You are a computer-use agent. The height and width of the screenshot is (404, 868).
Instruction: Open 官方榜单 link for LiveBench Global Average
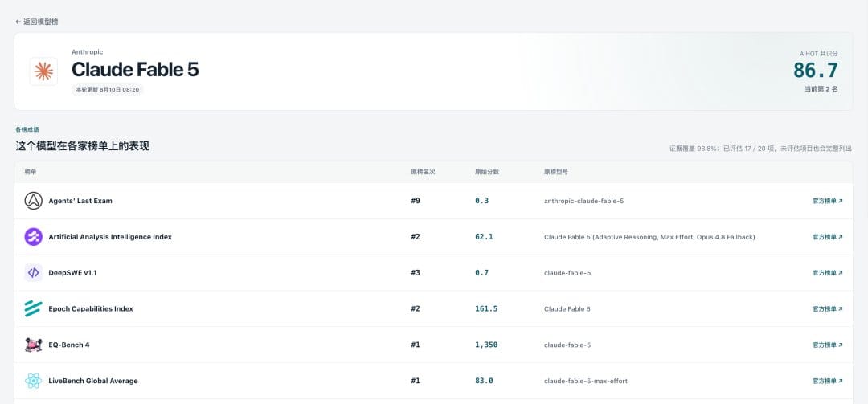point(828,381)
